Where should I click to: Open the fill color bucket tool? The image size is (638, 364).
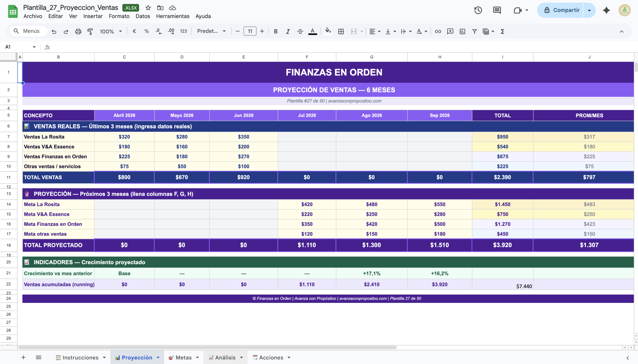point(328,31)
